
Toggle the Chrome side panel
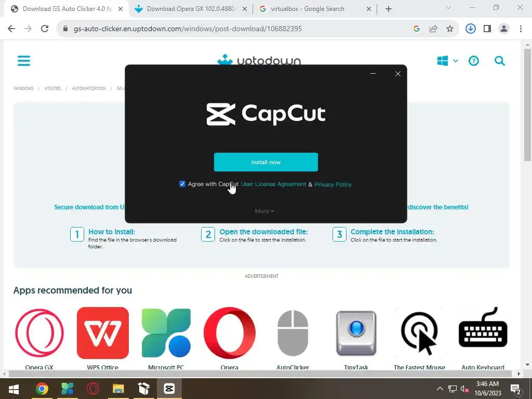[487, 29]
